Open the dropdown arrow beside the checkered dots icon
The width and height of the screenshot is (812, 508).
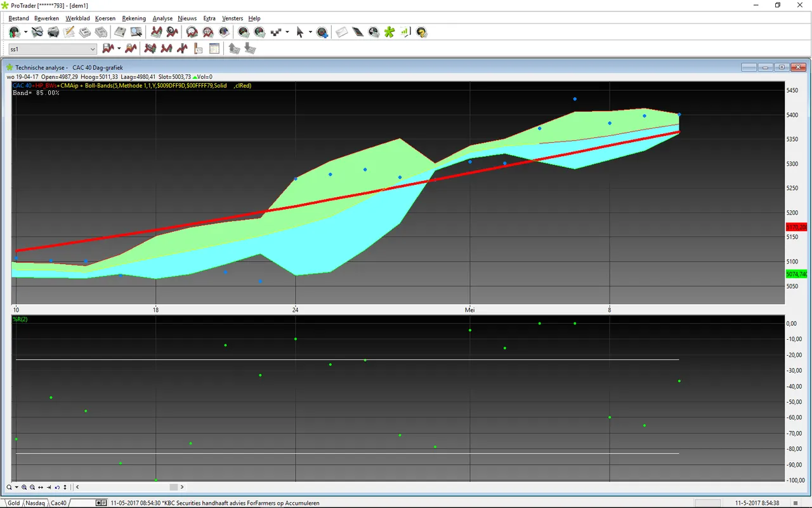pyautogui.click(x=287, y=32)
